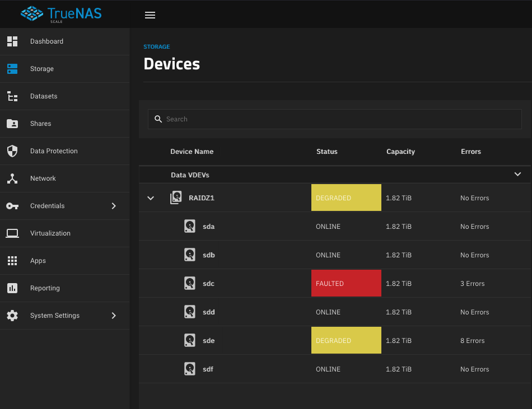Click the hamburger menu icon
This screenshot has width=532, height=409.
click(150, 15)
